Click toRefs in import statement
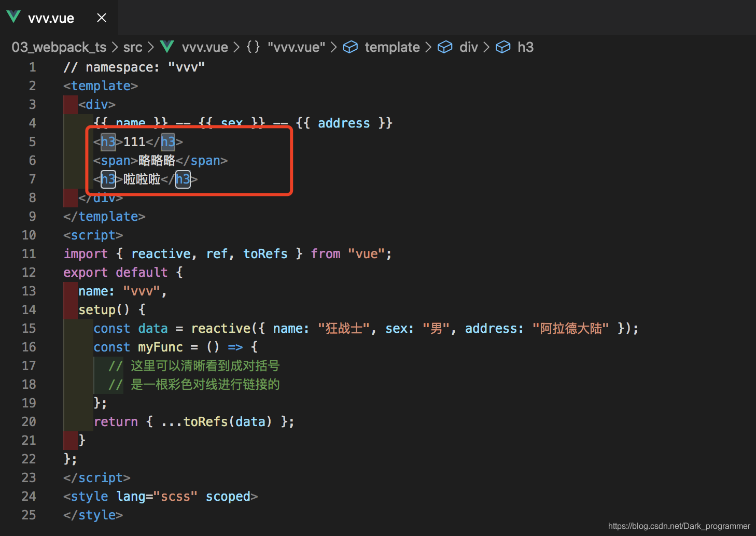The image size is (756, 536). coord(265,254)
